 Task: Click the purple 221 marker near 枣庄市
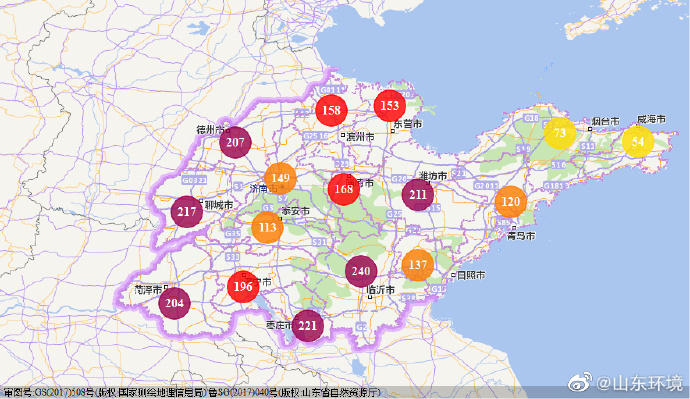pos(308,326)
